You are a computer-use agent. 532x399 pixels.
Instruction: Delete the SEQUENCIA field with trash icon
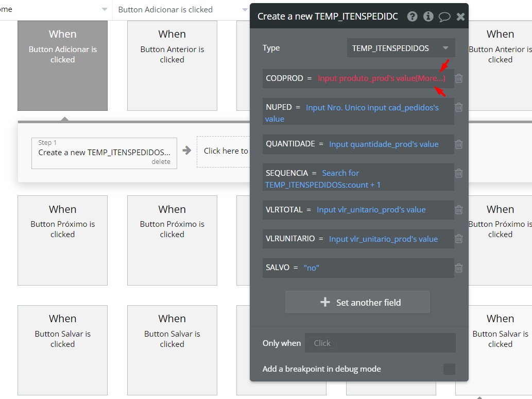pyautogui.click(x=459, y=173)
